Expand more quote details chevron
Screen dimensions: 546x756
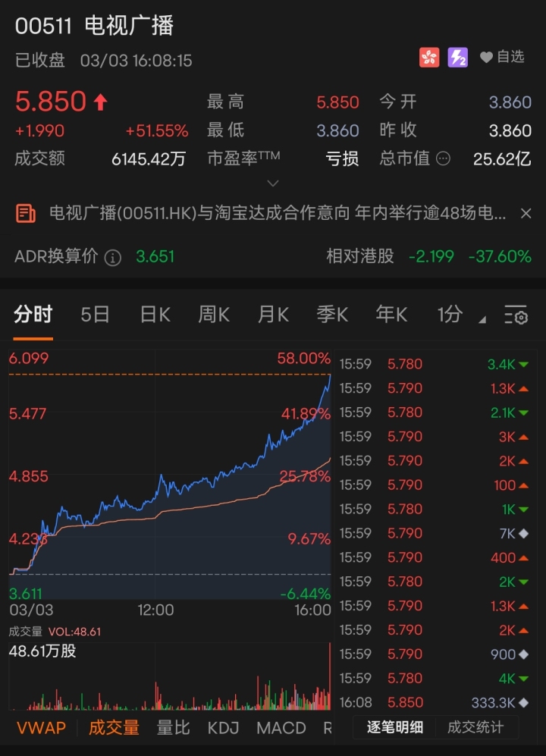point(273,183)
